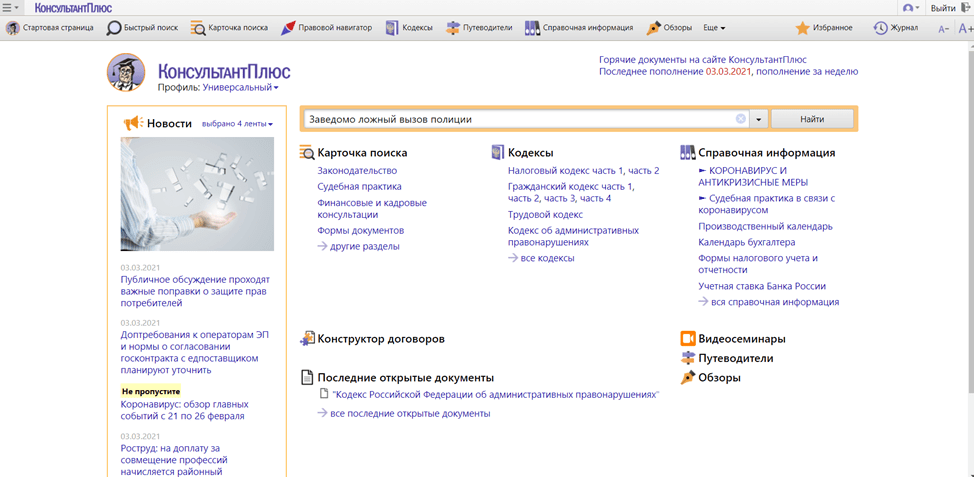The height and width of the screenshot is (477, 974).
Task: Decrease font size with A- icon
Action: (944, 29)
